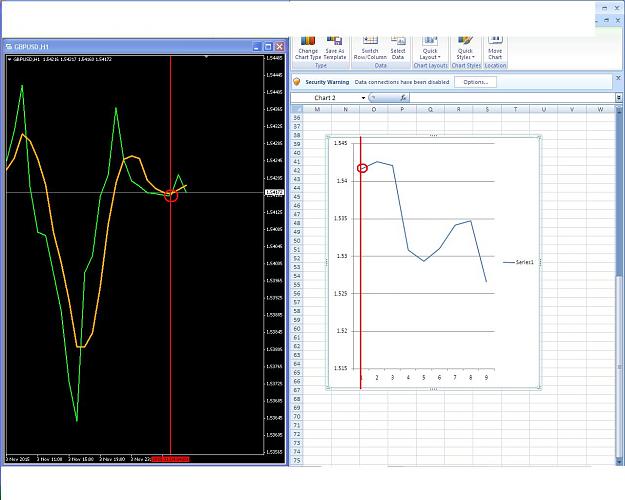Select column T header
Viewport: 625px width, 500px height.
click(515, 109)
